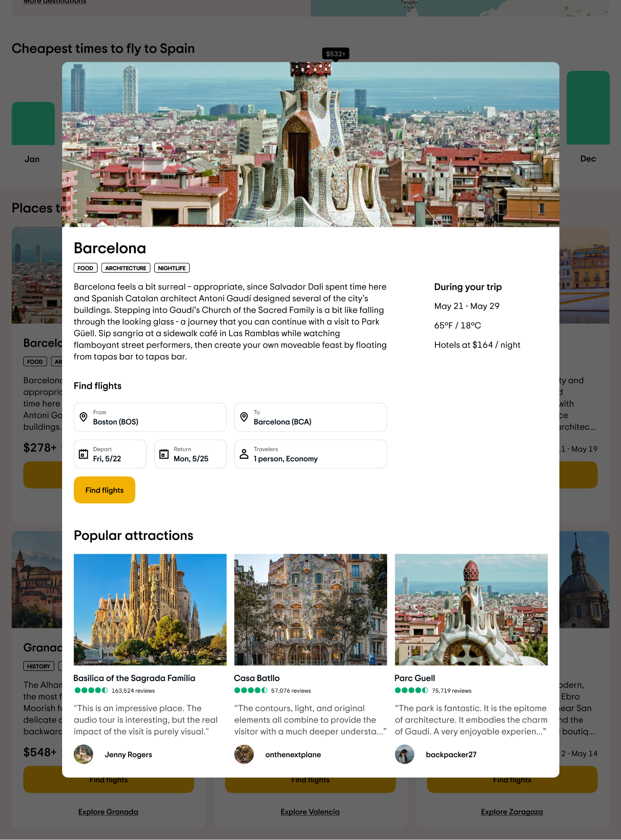621x840 pixels.
Task: Click the backpacker27 reviewer avatar
Action: click(404, 754)
